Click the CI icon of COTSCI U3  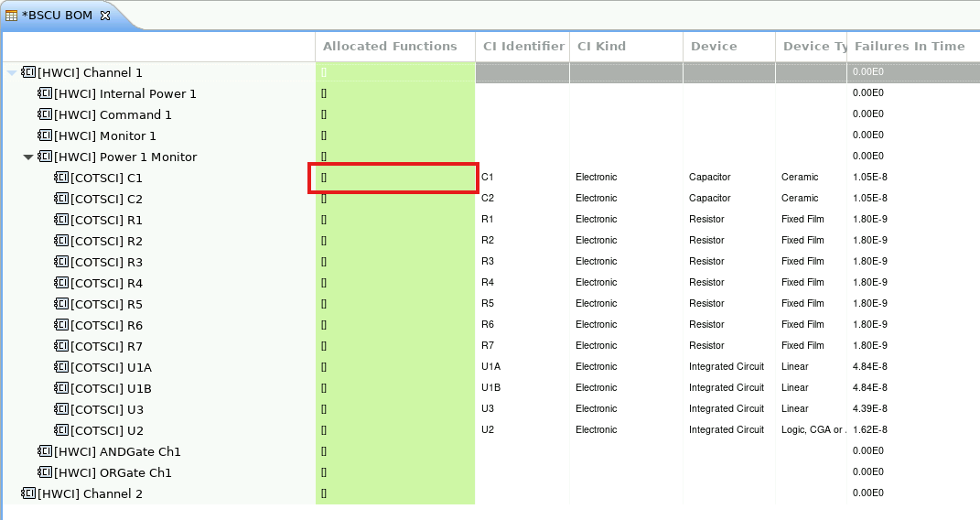coord(61,409)
